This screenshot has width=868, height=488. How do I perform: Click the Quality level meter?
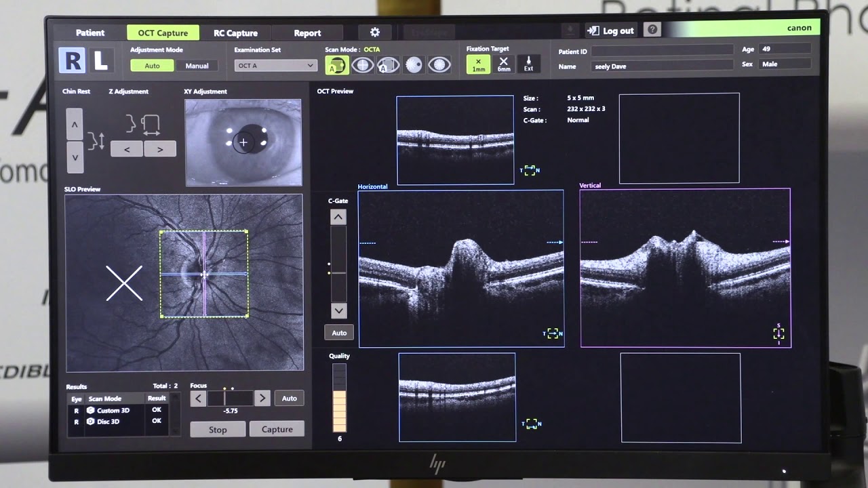pos(339,398)
